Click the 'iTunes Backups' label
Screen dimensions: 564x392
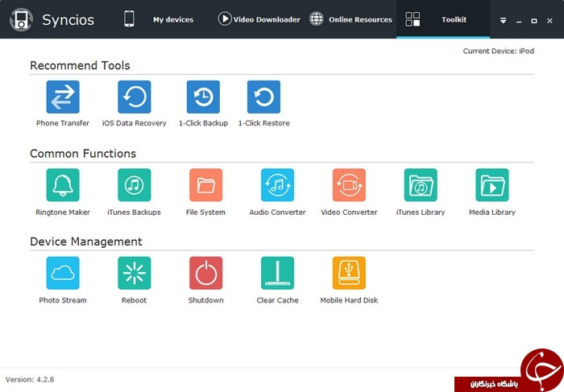click(135, 212)
